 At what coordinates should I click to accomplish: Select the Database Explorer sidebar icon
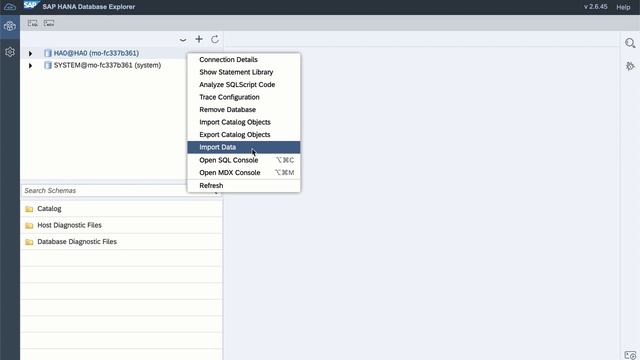(x=10, y=26)
